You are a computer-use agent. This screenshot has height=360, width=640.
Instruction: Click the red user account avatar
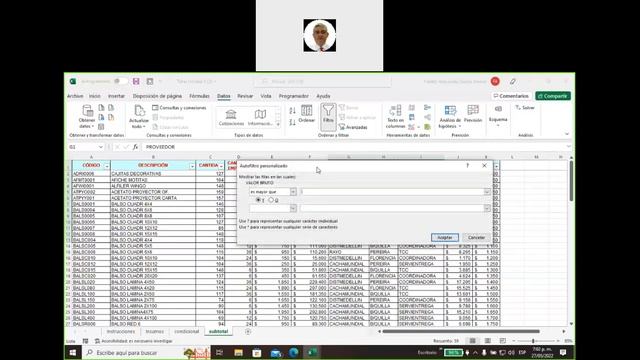(495, 82)
